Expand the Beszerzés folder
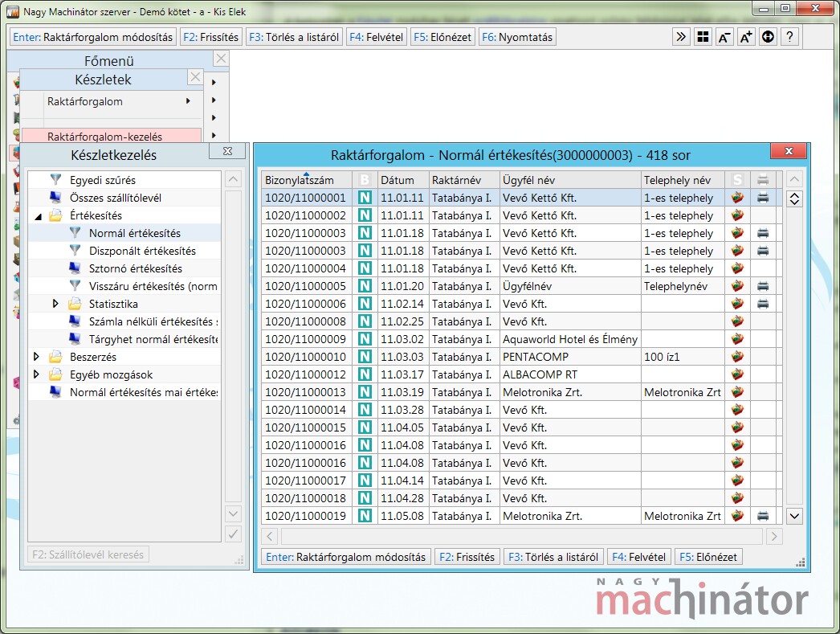This screenshot has width=840, height=634. coord(37,357)
